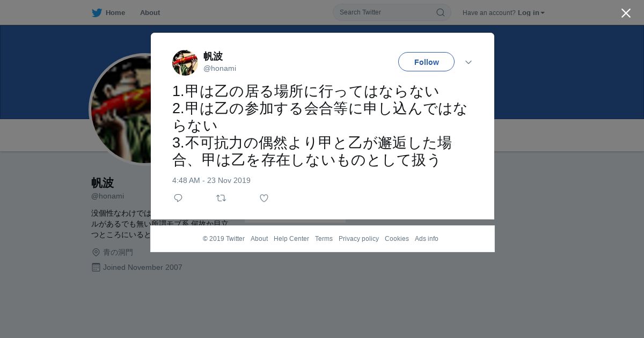Click the @honami handle in the tweet

[x=219, y=69]
